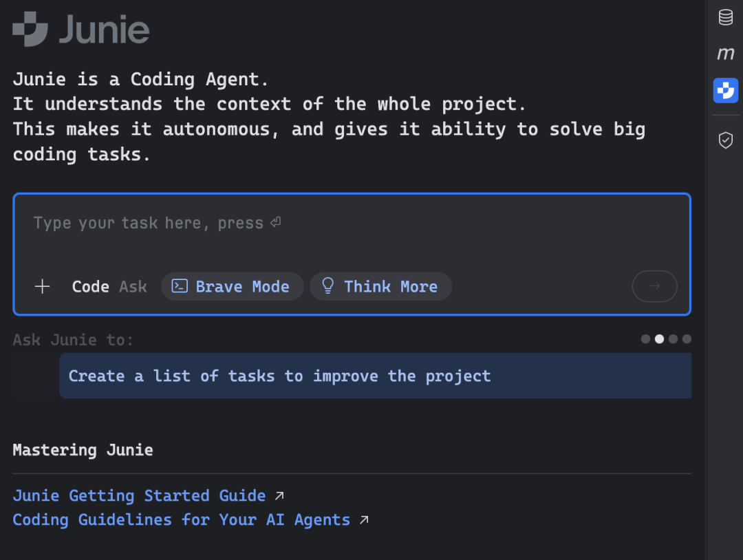Click the 'Mastering Junie' heading
Viewport: 743px width, 560px height.
(83, 450)
